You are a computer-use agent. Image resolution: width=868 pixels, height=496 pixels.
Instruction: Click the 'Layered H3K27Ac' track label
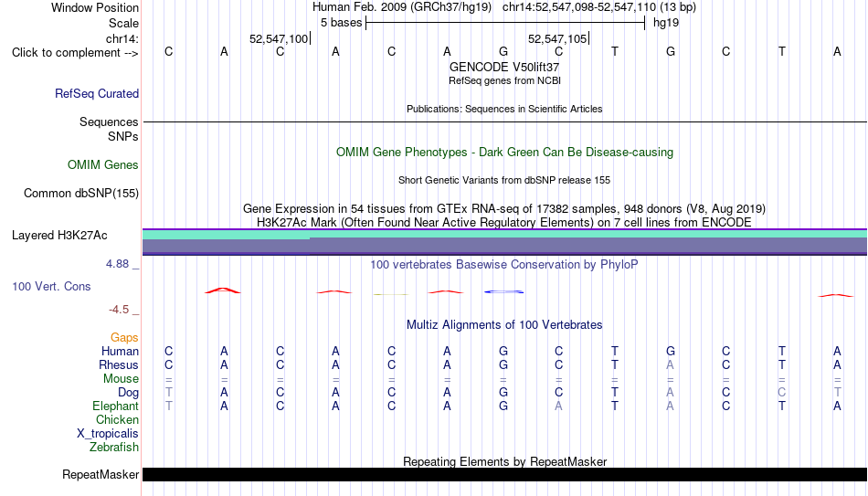click(59, 236)
